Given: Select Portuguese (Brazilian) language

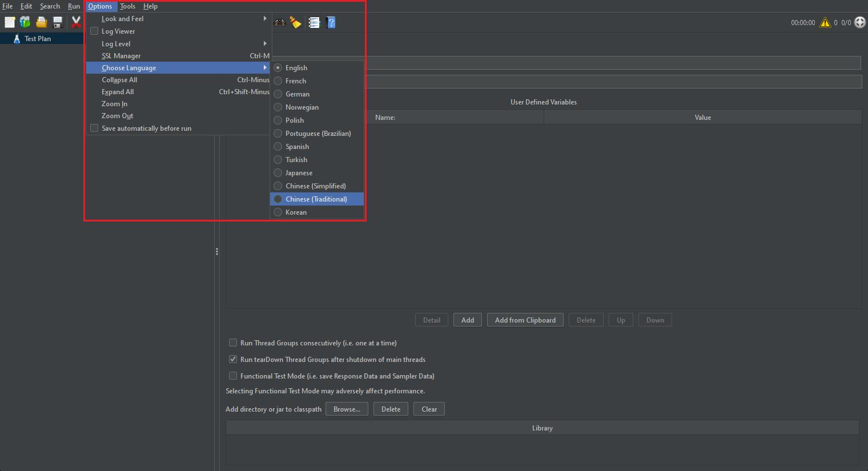Looking at the screenshot, I should pyautogui.click(x=317, y=133).
